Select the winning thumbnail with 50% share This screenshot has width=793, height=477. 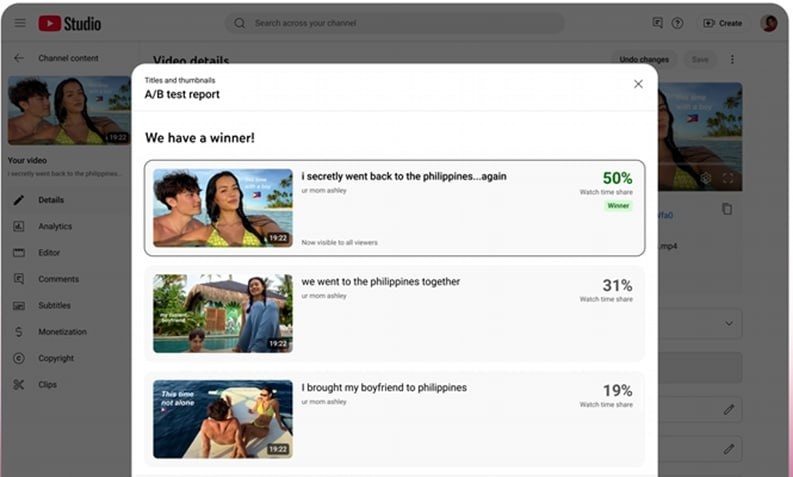pyautogui.click(x=223, y=208)
